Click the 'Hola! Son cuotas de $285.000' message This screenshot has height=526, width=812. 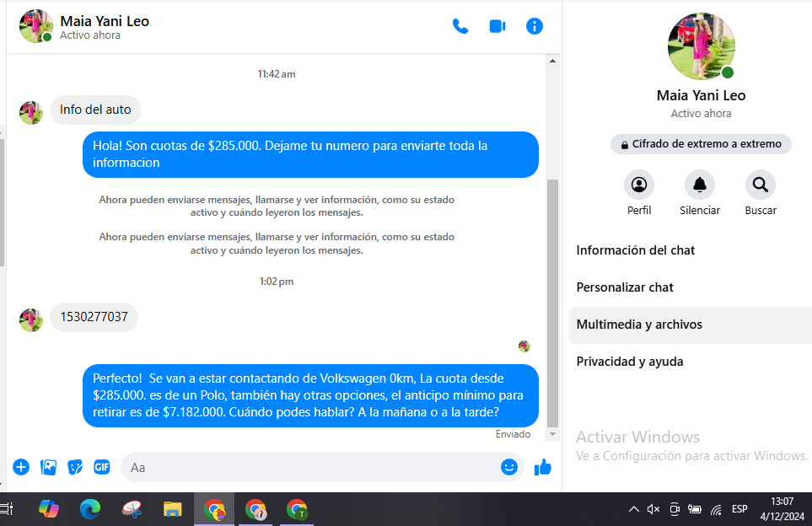click(x=310, y=154)
